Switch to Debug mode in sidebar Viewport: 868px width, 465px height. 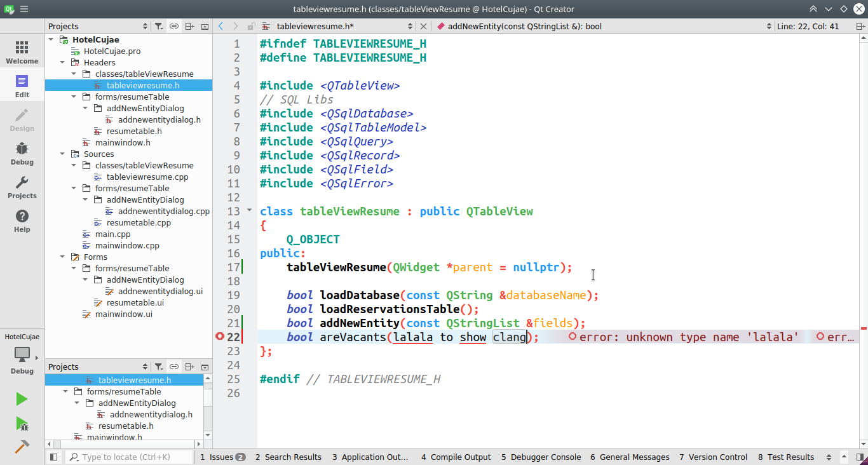[x=22, y=153]
